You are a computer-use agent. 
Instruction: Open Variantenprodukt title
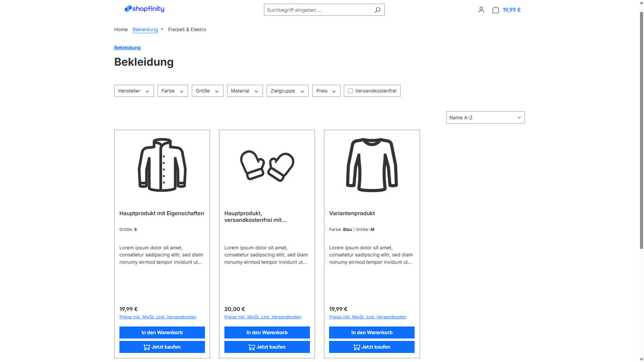(x=352, y=213)
